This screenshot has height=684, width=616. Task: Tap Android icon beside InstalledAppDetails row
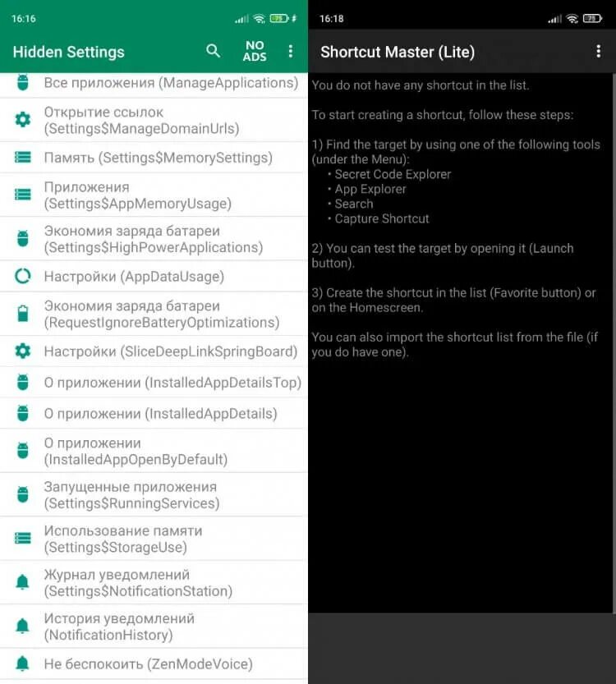[x=23, y=413]
